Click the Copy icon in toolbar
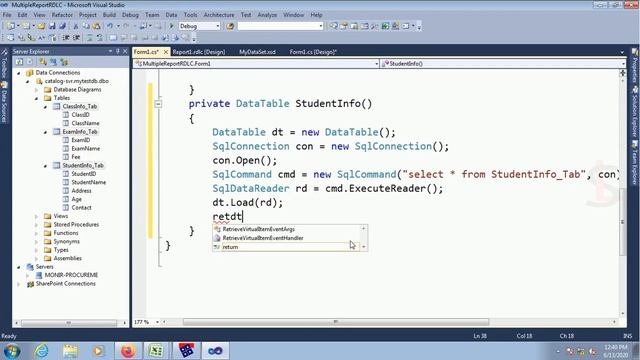The image size is (640, 360). click(x=86, y=26)
